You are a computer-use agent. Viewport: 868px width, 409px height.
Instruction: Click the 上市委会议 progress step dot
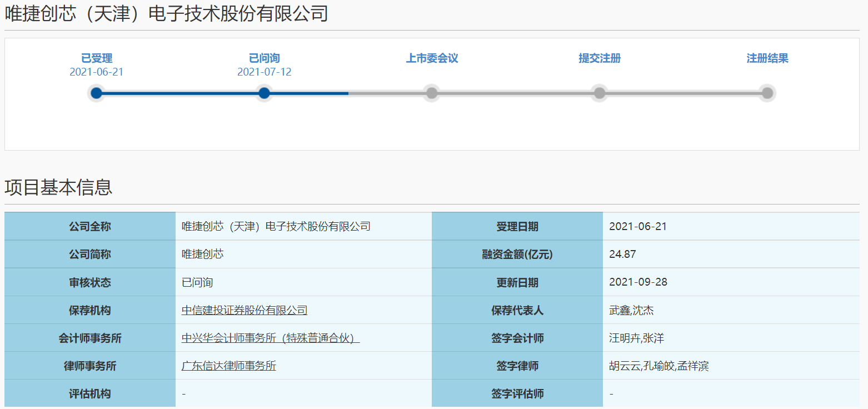(432, 93)
